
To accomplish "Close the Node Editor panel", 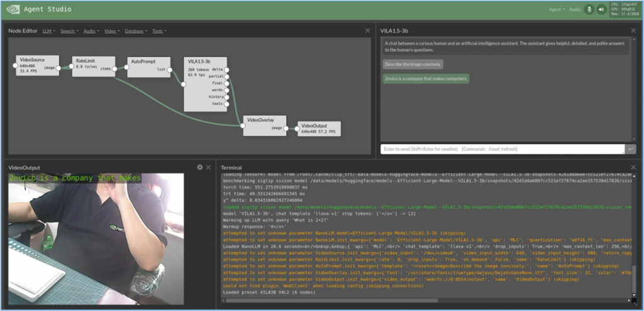I will pyautogui.click(x=367, y=30).
